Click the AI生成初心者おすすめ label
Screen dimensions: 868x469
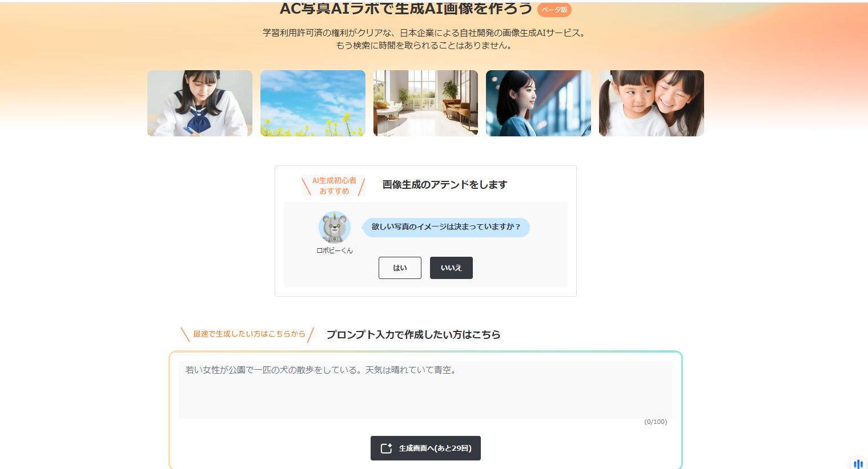334,185
